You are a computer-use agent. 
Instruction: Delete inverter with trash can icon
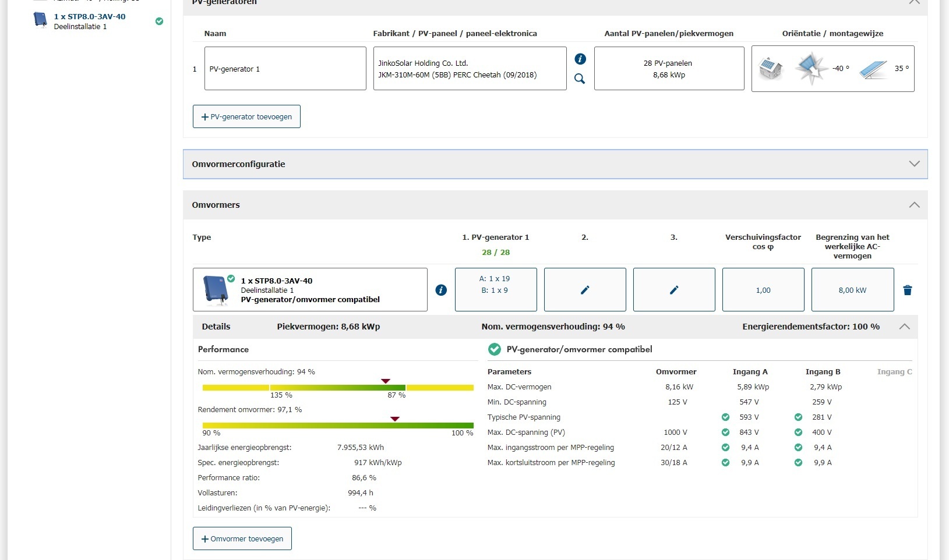point(908,290)
